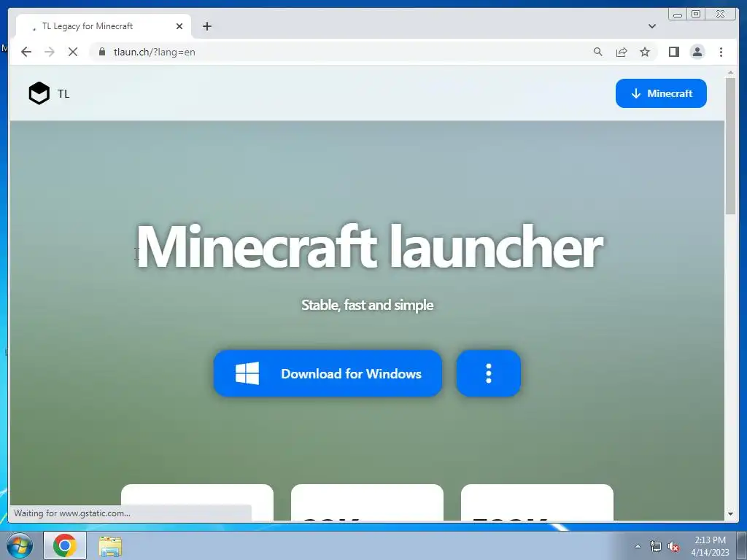Click the muted volume tray icon

click(673, 546)
